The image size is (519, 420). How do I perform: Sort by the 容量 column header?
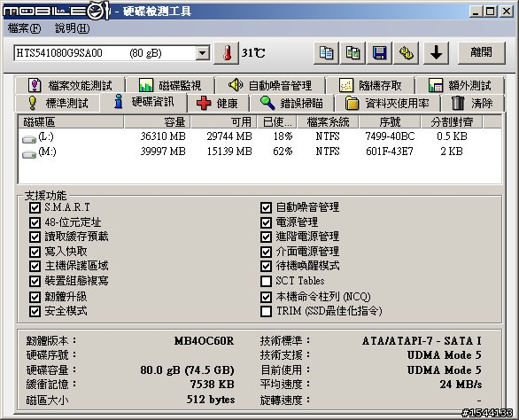(x=158, y=122)
